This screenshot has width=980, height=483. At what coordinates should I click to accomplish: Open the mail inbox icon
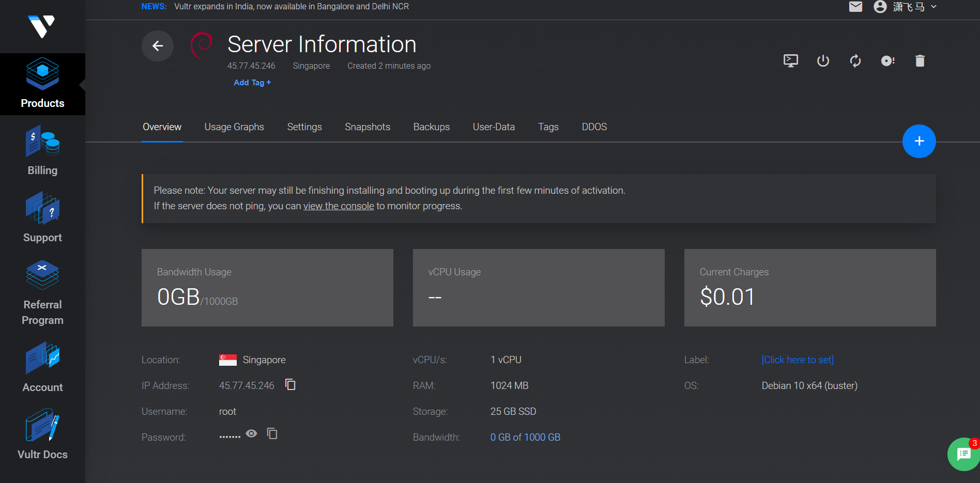click(855, 7)
